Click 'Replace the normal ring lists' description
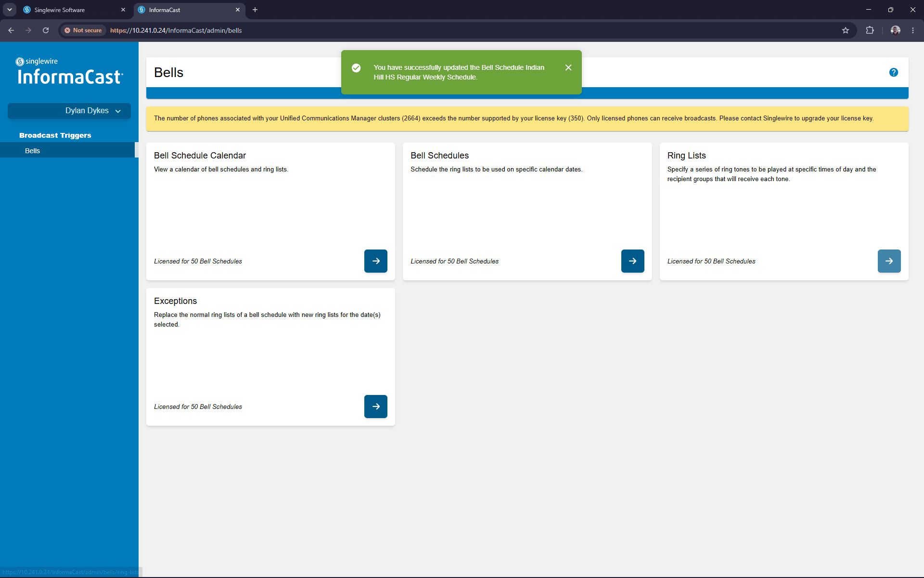924x578 pixels. click(x=267, y=320)
